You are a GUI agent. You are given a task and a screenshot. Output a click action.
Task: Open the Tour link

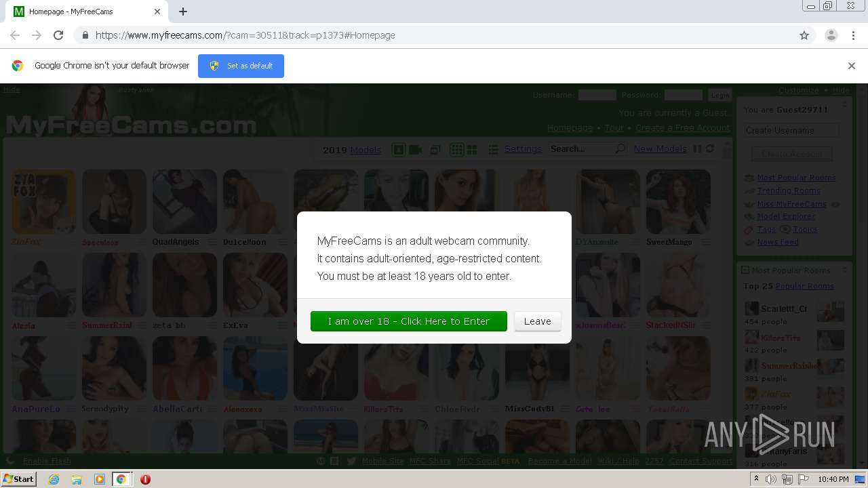tap(614, 127)
